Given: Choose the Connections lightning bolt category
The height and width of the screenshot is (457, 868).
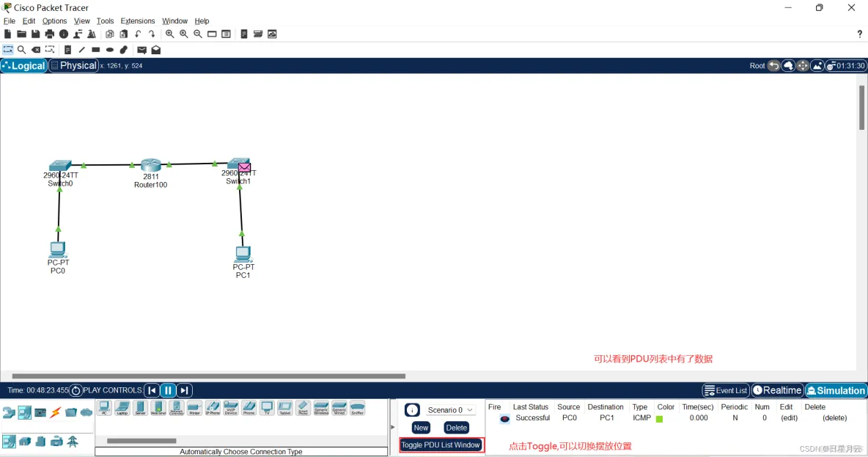Looking at the screenshot, I should click(x=56, y=412).
